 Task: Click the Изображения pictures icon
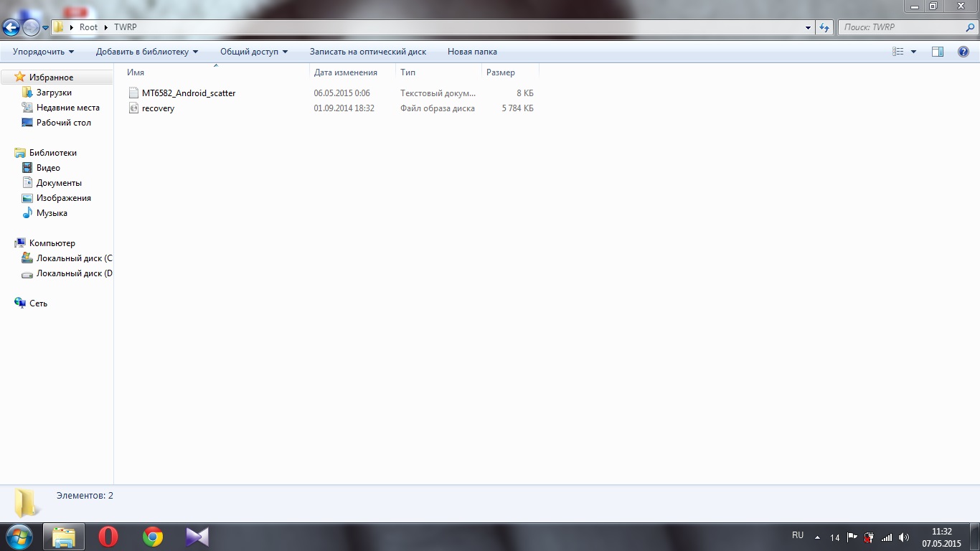pos(27,198)
